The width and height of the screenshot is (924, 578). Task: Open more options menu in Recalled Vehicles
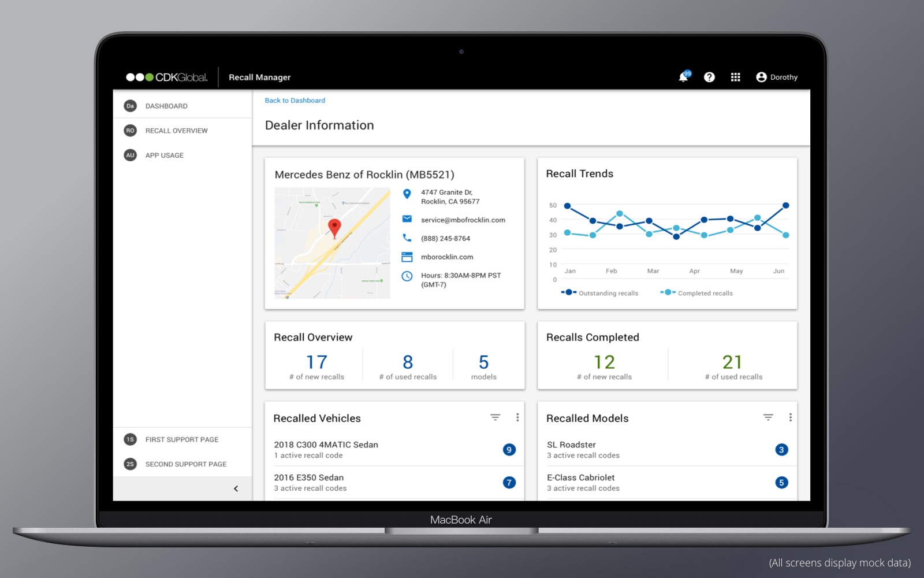tap(517, 417)
